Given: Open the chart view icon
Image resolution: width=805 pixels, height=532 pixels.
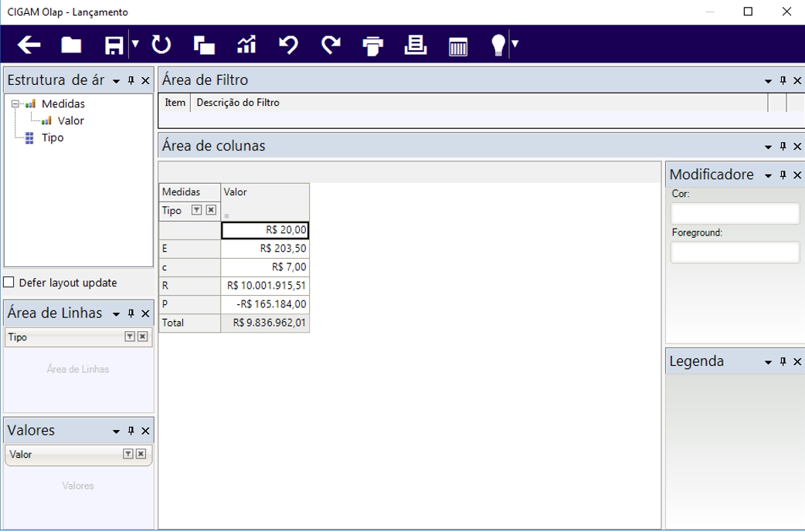Looking at the screenshot, I should coord(246,45).
